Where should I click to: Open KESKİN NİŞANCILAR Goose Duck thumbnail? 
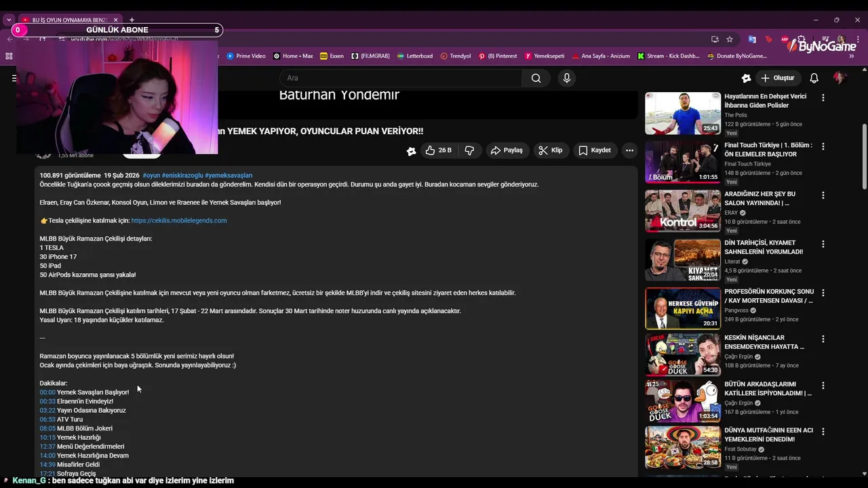[683, 354]
